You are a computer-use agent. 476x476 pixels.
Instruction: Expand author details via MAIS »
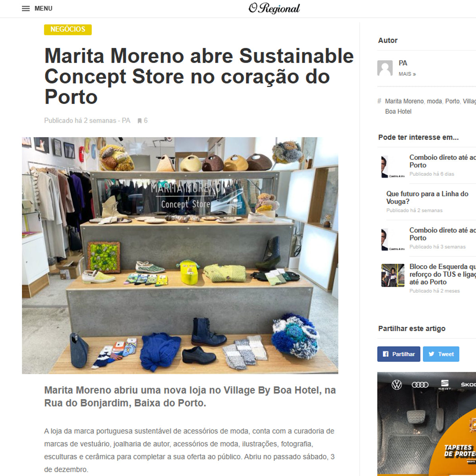[x=407, y=74]
